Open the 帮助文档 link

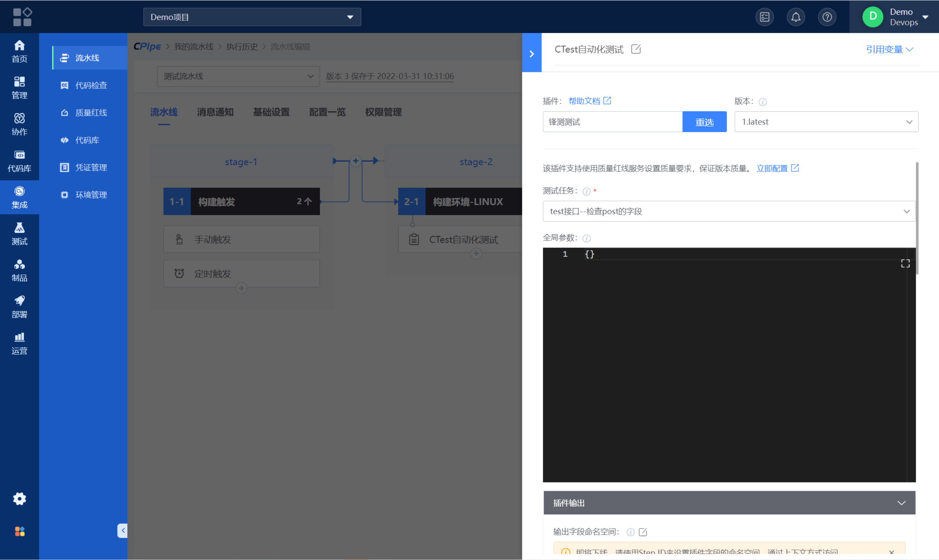point(586,100)
